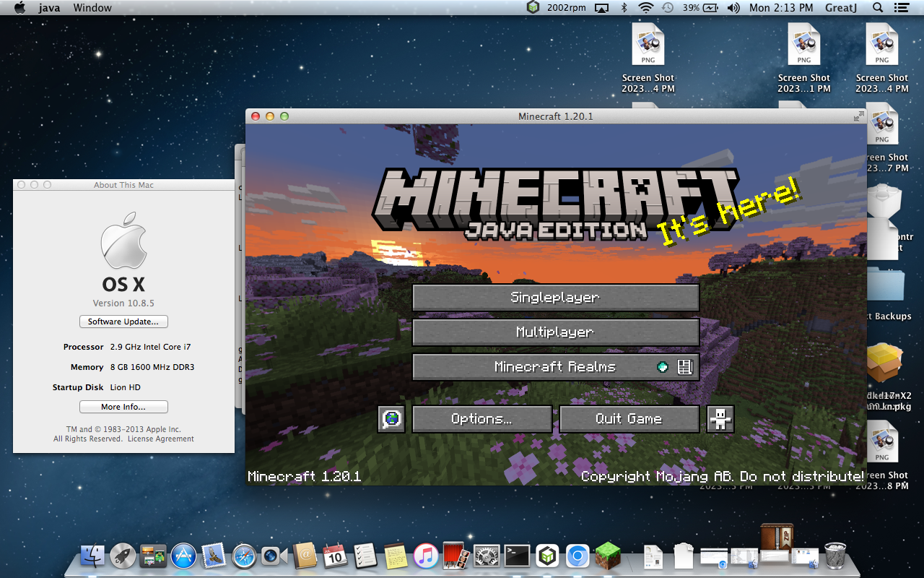Open the App Store from the Dock

coord(184,556)
